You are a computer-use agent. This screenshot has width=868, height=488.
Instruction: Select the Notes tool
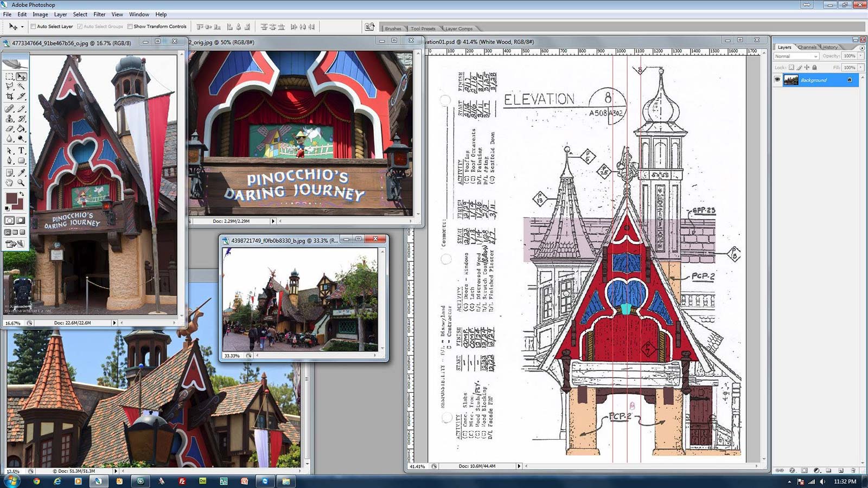(x=10, y=172)
